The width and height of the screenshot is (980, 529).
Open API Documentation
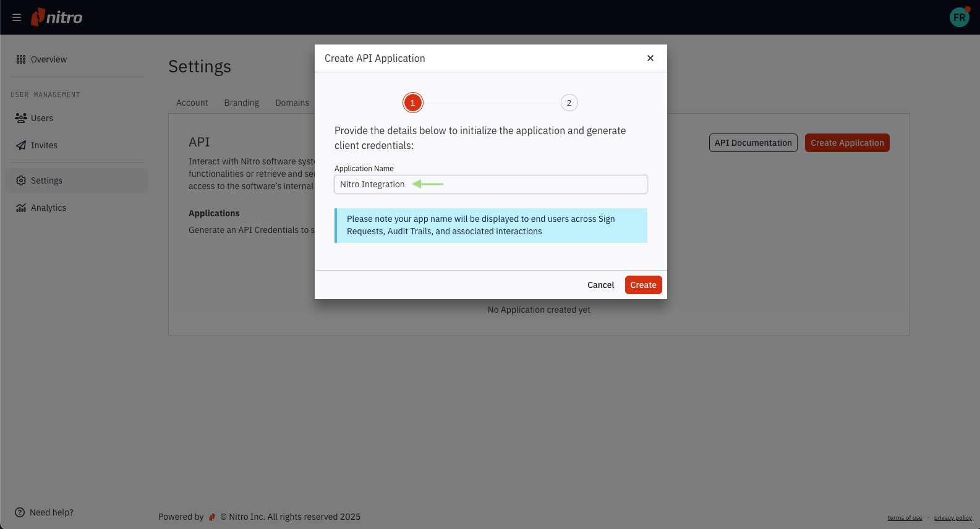[753, 143]
